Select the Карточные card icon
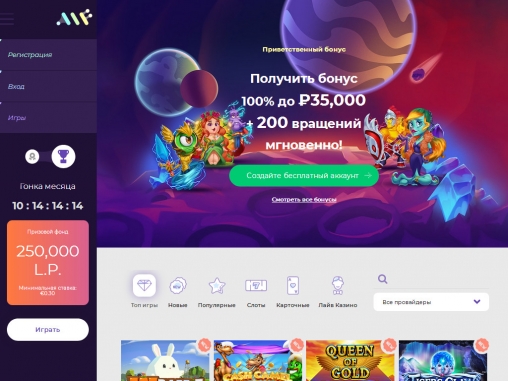508x381 pixels. click(293, 286)
